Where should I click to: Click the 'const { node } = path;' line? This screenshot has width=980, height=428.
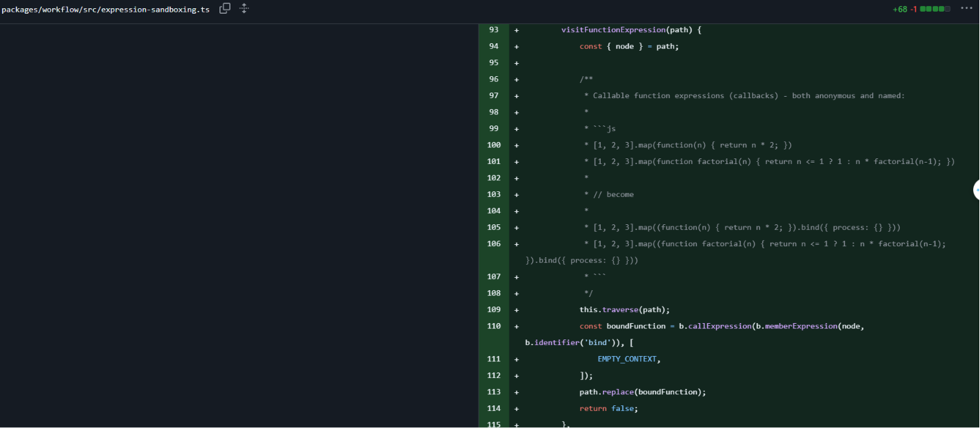point(629,47)
